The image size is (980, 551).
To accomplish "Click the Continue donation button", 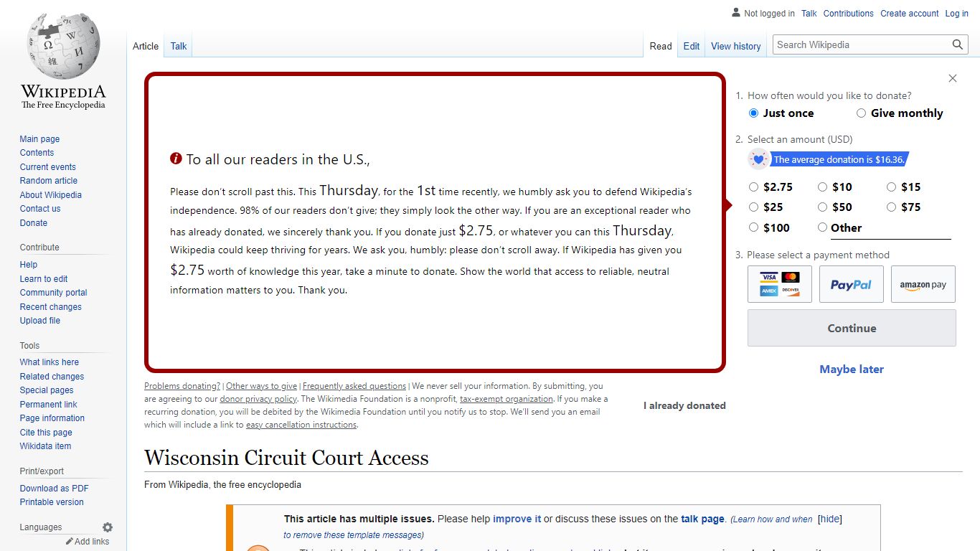I will coord(852,328).
